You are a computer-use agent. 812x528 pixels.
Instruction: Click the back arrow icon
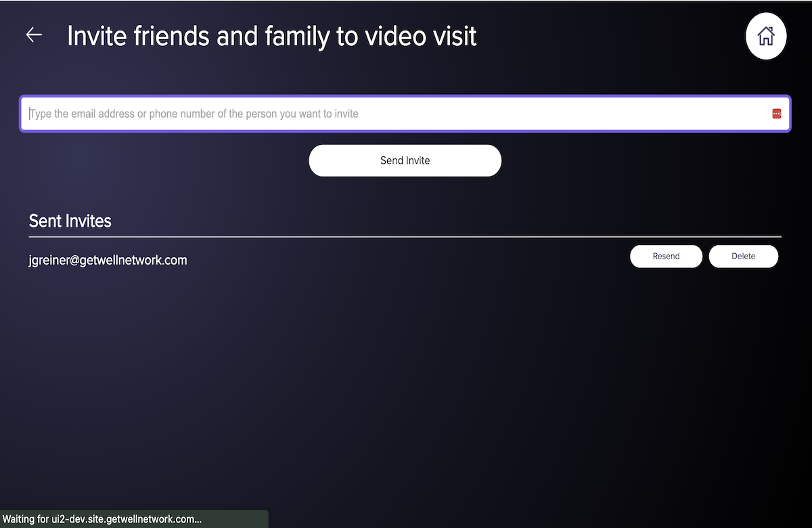34,35
